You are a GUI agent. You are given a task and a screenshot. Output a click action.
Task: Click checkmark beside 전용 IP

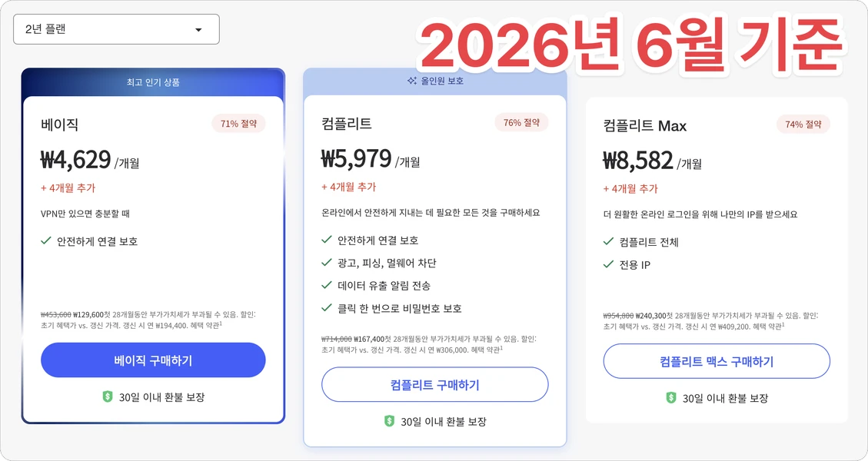click(x=608, y=264)
